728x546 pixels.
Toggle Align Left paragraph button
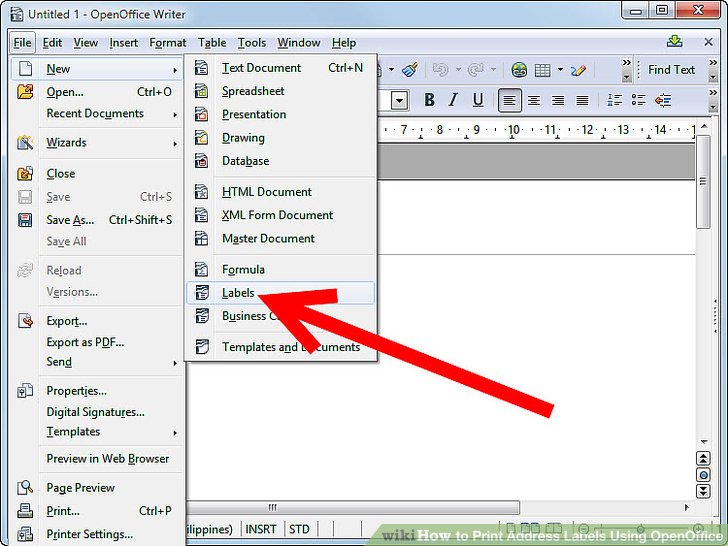click(x=509, y=100)
